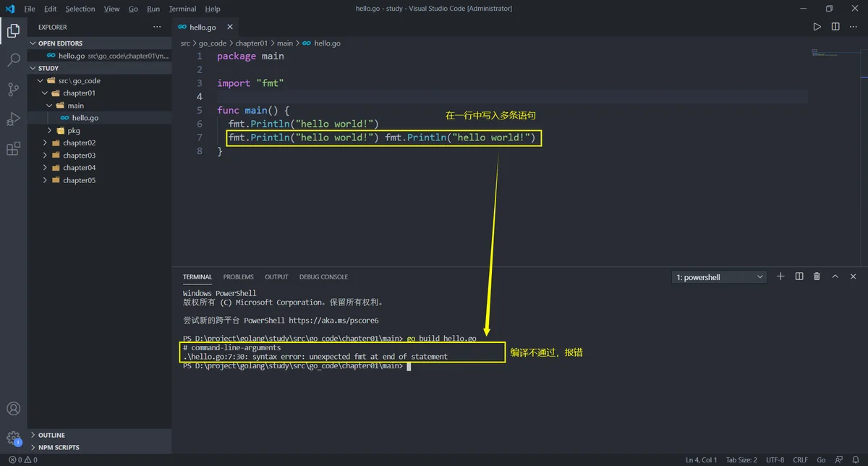Change CRLF end of line sequence
The image size is (868, 466).
[x=800, y=459]
